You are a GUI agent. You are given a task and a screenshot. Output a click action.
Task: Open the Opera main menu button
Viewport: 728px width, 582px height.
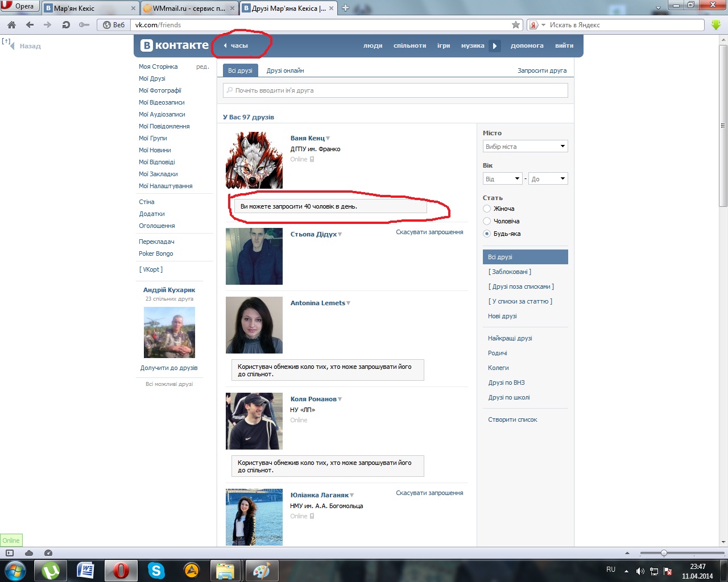point(19,6)
